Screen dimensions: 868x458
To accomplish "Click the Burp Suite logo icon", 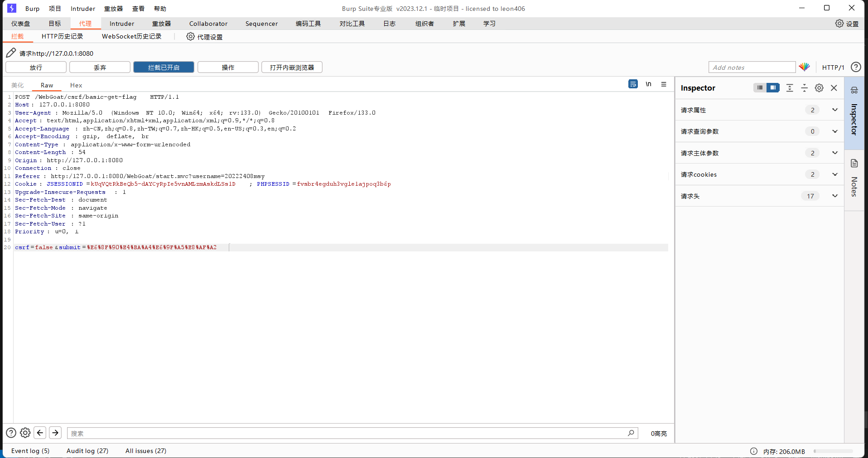I will [12, 8].
